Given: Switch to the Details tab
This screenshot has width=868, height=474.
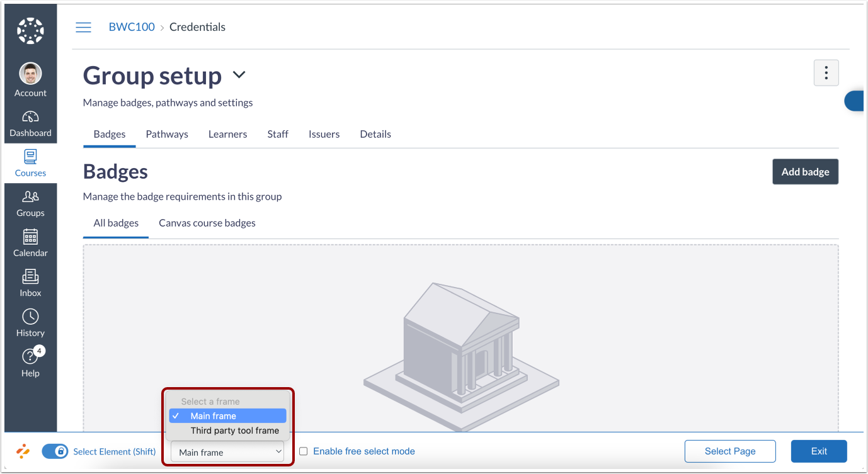Looking at the screenshot, I should pyautogui.click(x=375, y=134).
